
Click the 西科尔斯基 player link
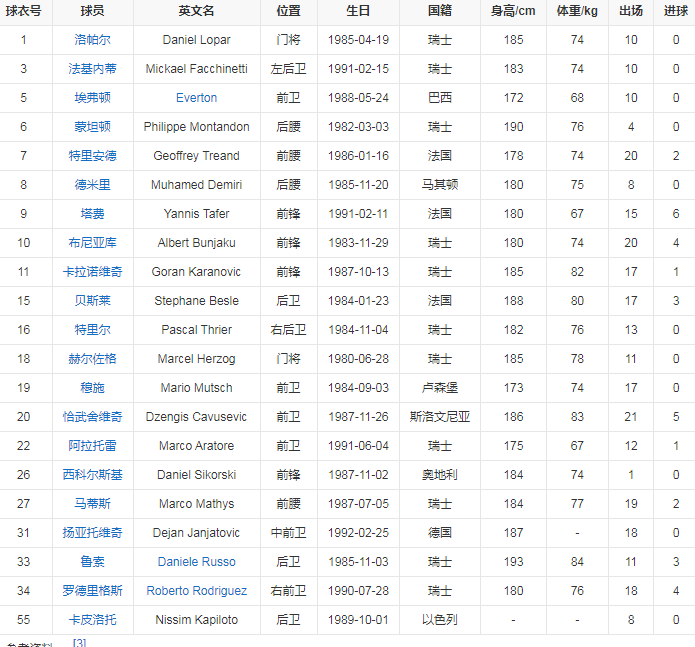(x=92, y=475)
